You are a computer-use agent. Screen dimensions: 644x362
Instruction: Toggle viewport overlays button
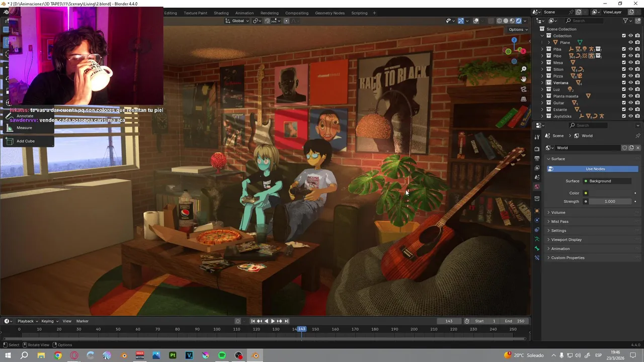[476, 21]
